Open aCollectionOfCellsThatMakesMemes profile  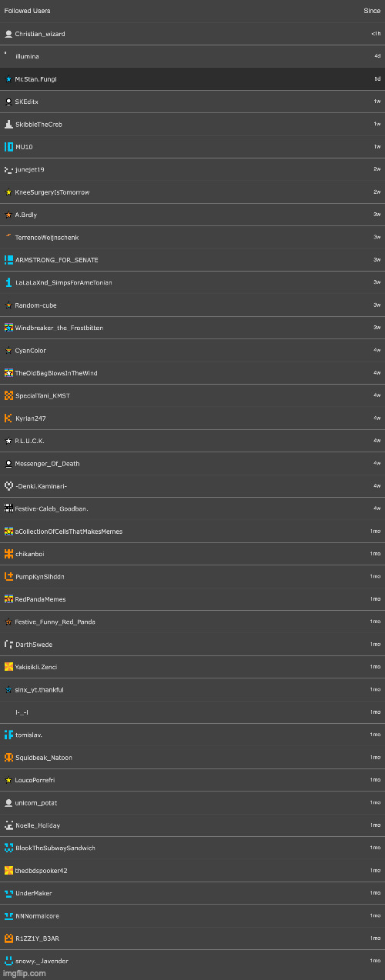[x=69, y=532]
